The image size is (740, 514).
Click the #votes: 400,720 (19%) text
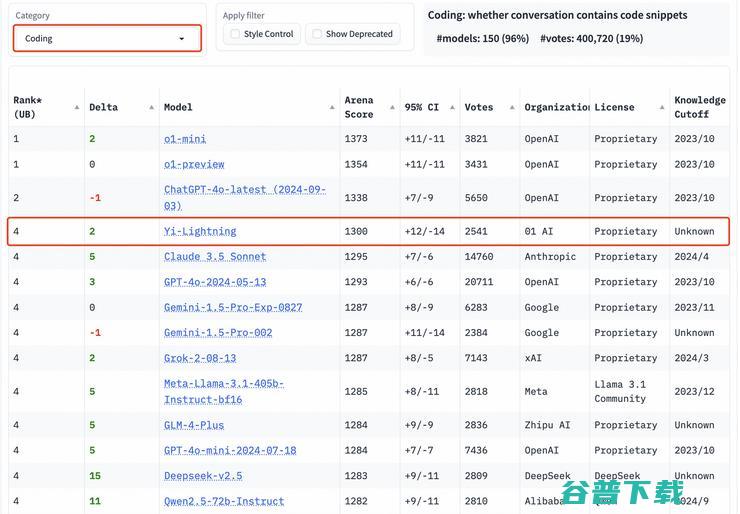point(591,39)
